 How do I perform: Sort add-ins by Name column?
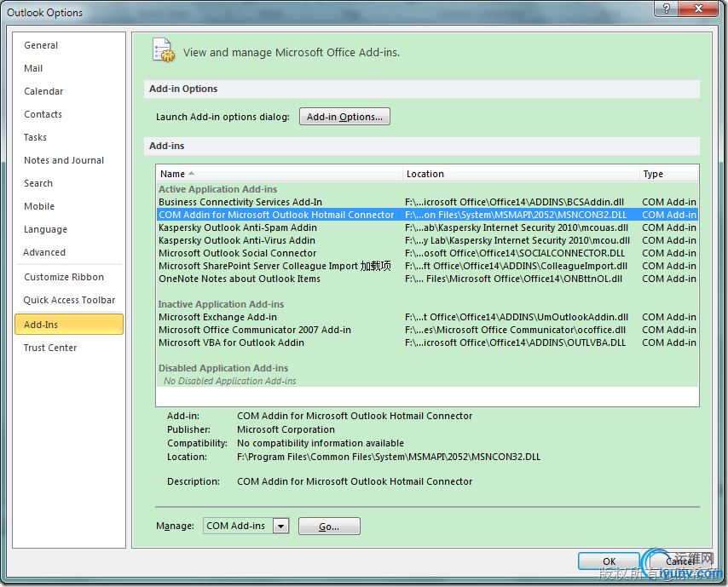pyautogui.click(x=279, y=174)
